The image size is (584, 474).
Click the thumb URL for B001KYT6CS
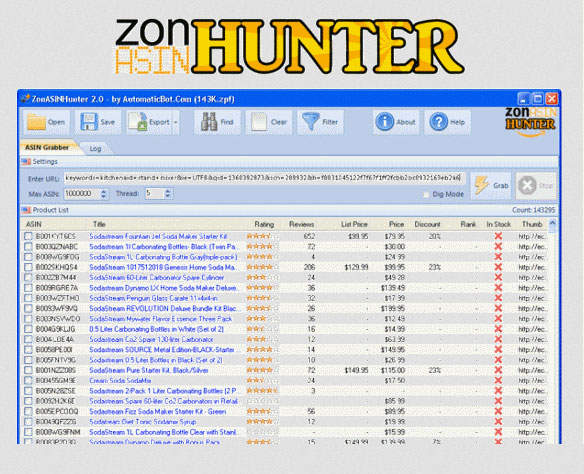pyautogui.click(x=533, y=236)
